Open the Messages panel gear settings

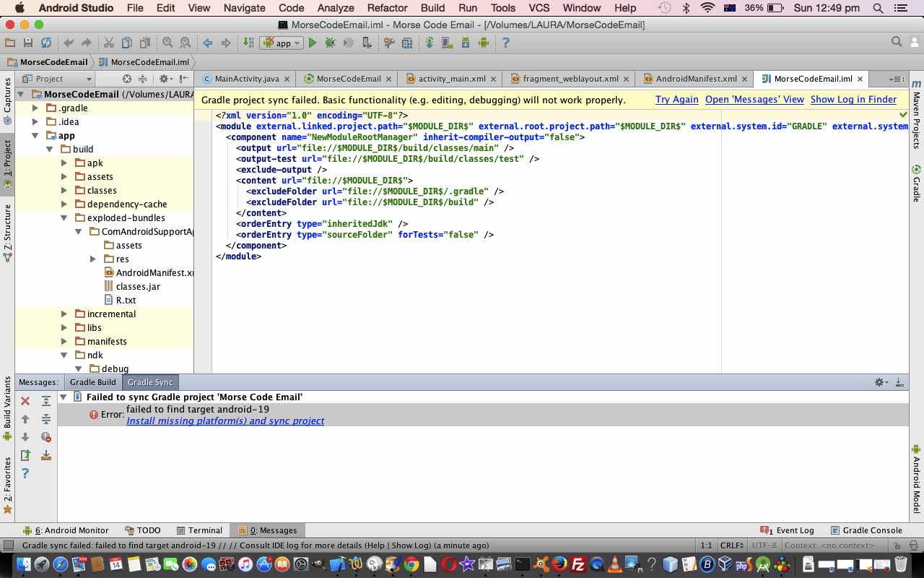click(x=880, y=382)
